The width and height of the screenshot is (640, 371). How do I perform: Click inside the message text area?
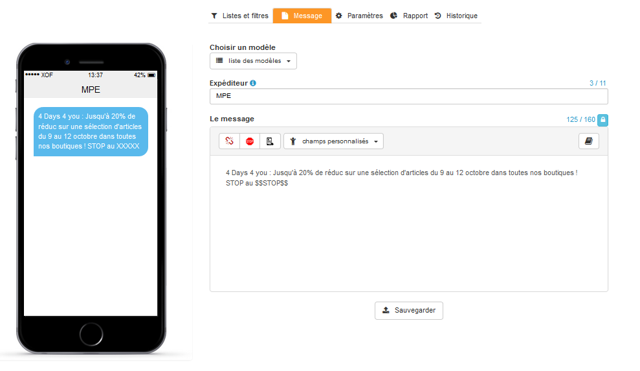click(x=409, y=223)
